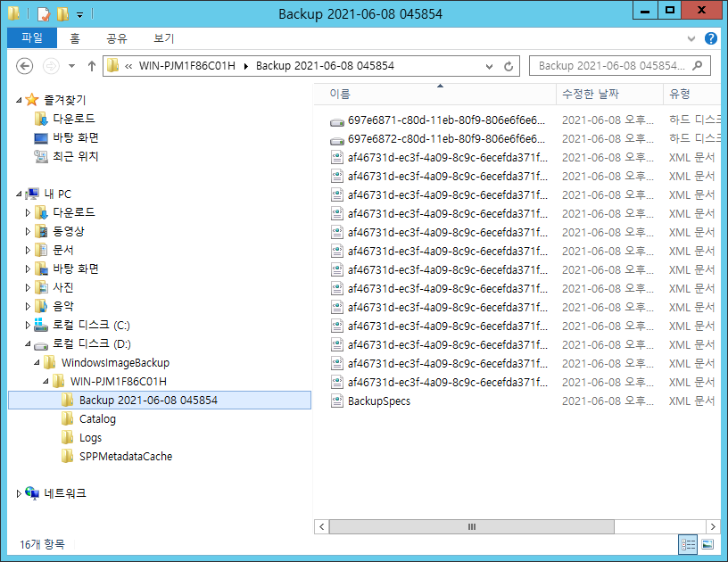728x562 pixels.
Task: Sort by the 유형 column header
Action: (691, 94)
